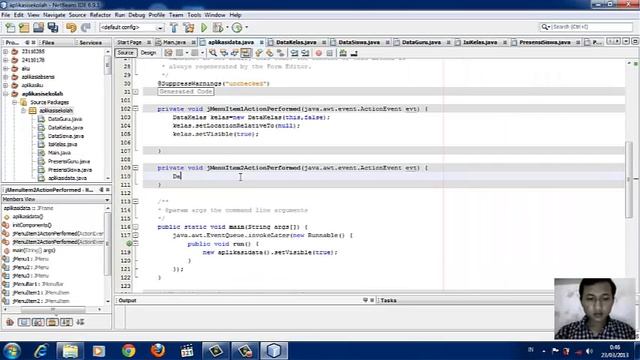Image resolution: width=640 pixels, height=360 pixels.
Task: Click the Find Previous Occurrence editor icon
Action: pos(224,53)
